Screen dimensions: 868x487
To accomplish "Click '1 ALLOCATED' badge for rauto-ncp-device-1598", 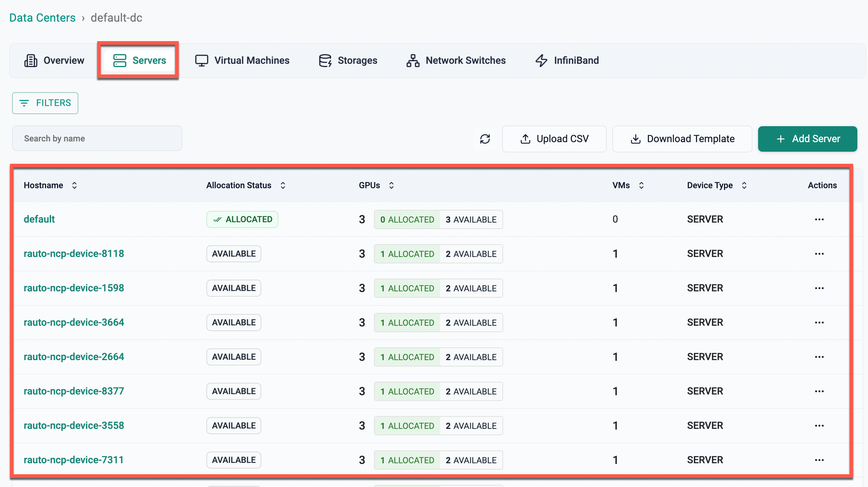I will pyautogui.click(x=407, y=289).
